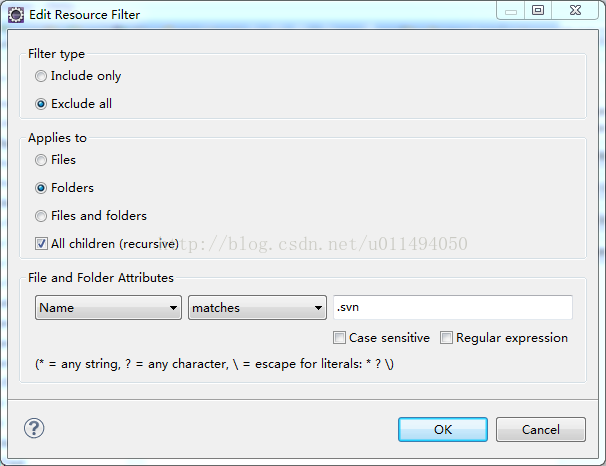606x466 pixels.
Task: Click the wildcard hint text line
Action: (x=214, y=364)
